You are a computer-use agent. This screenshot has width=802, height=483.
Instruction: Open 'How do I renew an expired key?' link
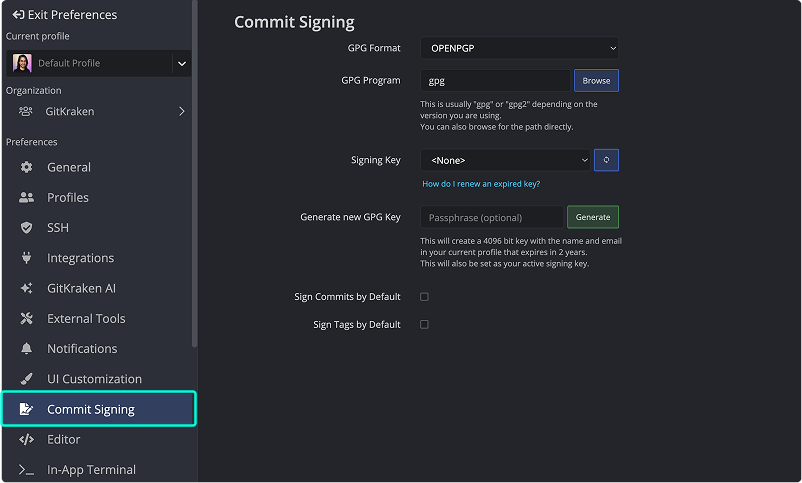tap(481, 184)
